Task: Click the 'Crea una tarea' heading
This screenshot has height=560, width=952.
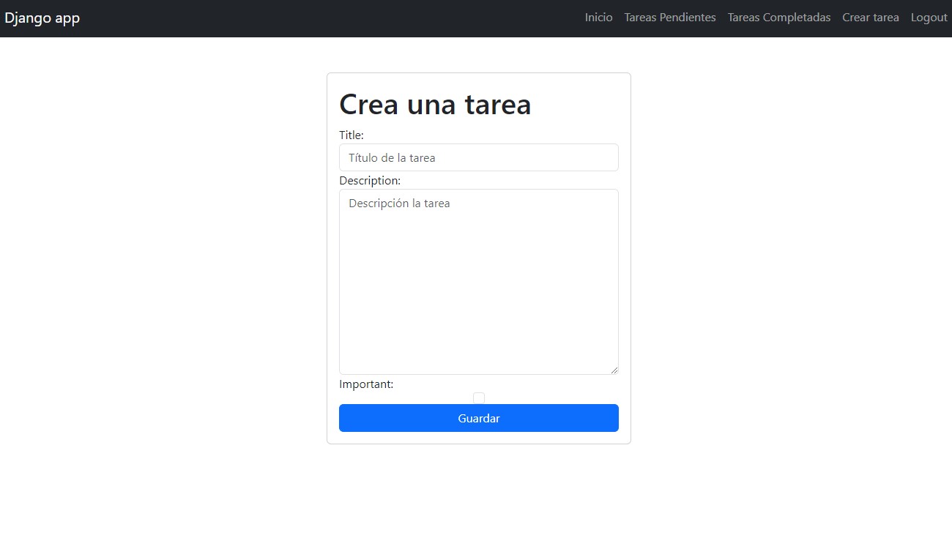Action: [x=435, y=104]
